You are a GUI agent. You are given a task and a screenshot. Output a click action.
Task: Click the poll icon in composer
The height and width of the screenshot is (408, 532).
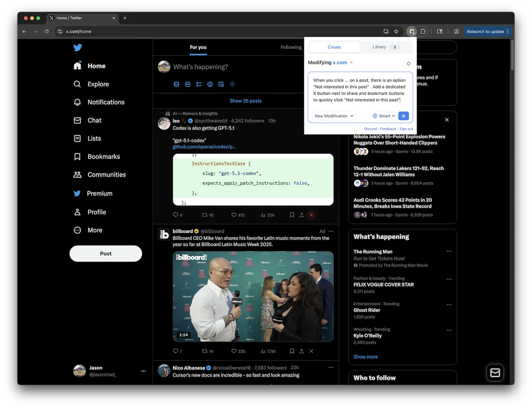tap(199, 84)
